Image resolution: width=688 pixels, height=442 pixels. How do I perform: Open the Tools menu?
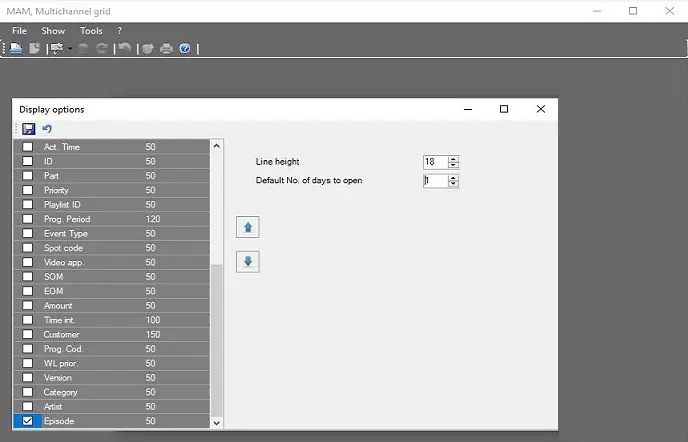(x=91, y=31)
